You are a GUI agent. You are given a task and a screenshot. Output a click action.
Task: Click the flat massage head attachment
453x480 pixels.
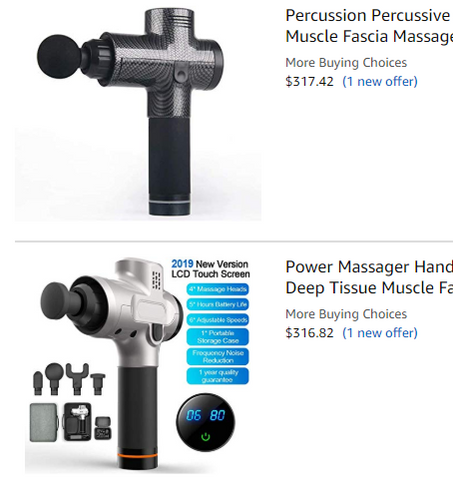[x=98, y=384]
